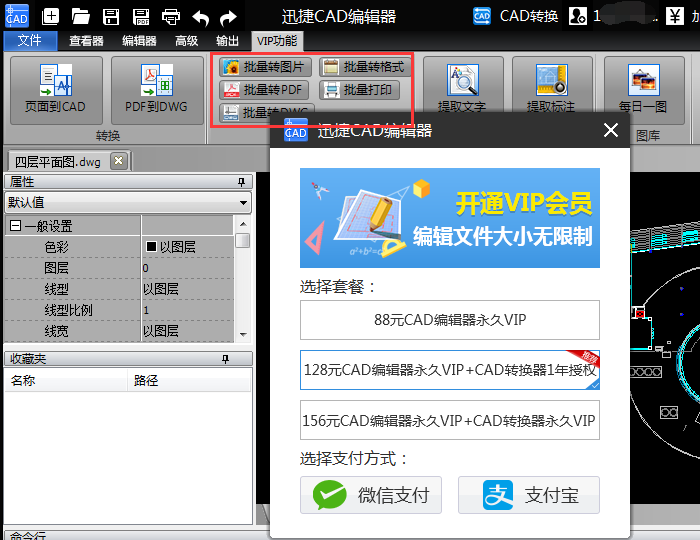Click the 开通VIP会员 banner
The image size is (700, 540).
(x=450, y=218)
